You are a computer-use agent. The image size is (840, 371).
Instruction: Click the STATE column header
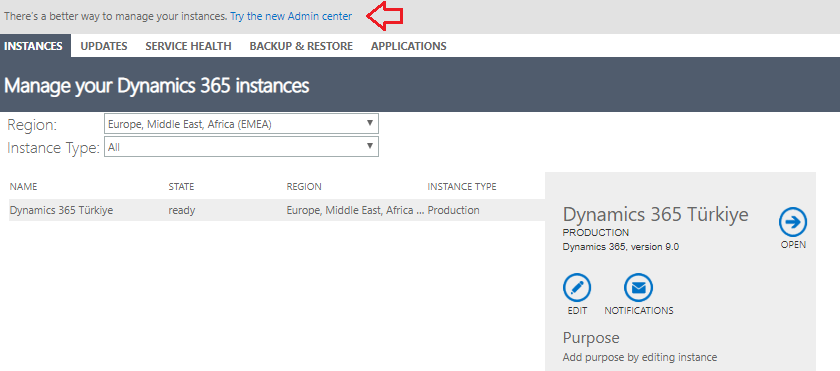[x=181, y=187]
